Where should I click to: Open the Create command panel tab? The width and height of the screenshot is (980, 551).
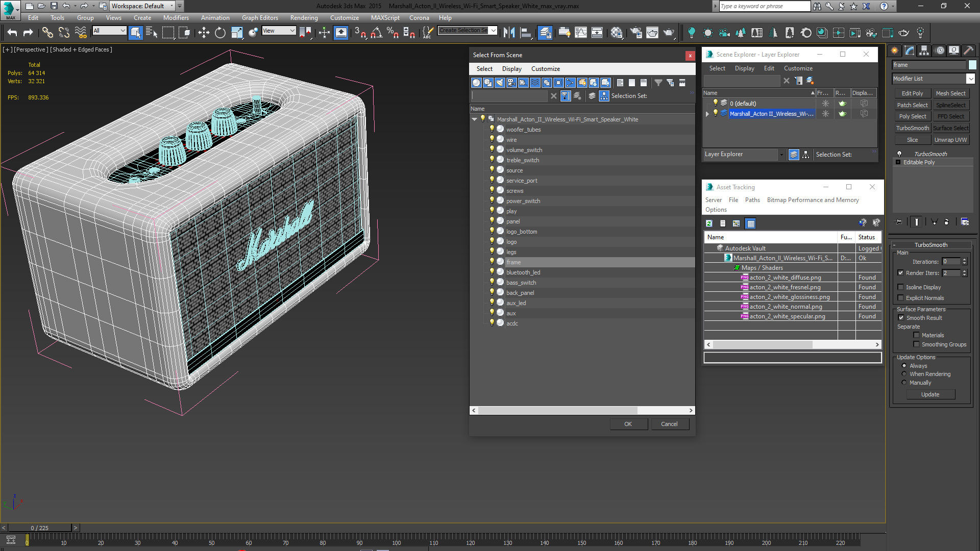coord(894,51)
